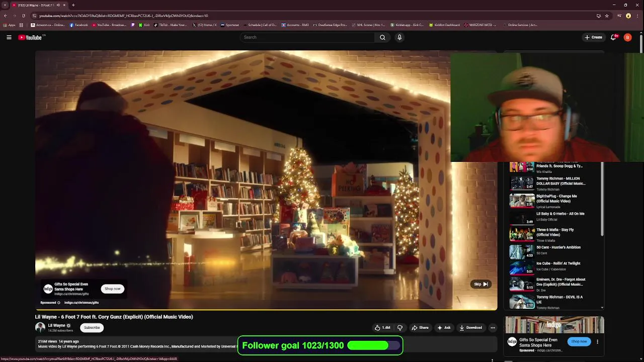
Task: Open the Chrome three-dot menu
Action: tap(637, 16)
